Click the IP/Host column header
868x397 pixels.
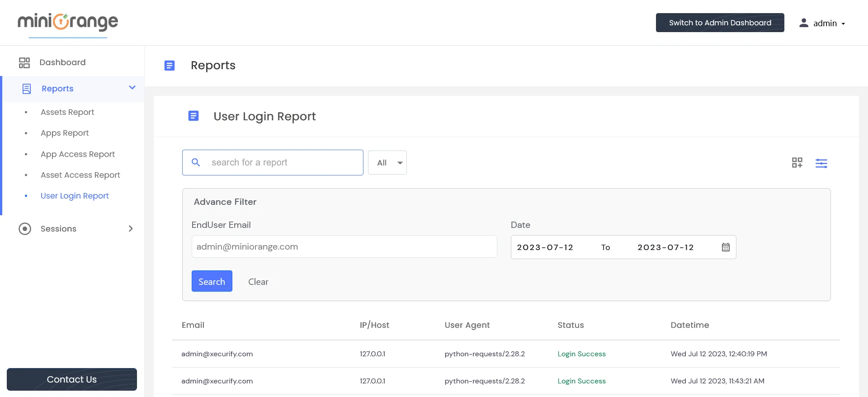(374, 325)
